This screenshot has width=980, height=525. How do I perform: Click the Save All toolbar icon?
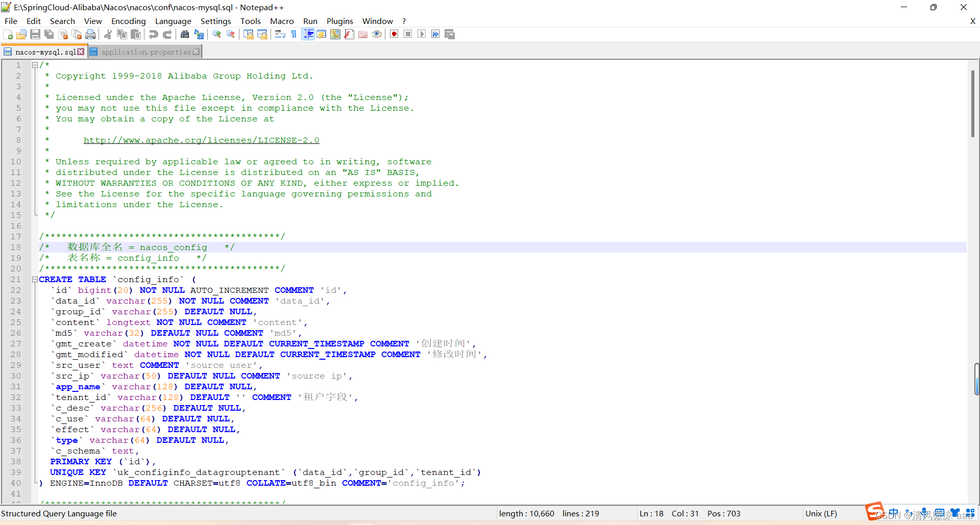[49, 34]
